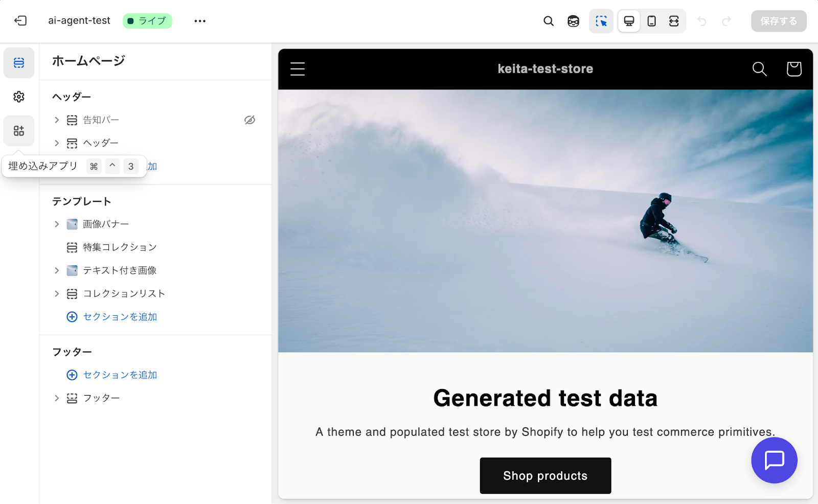Expand the テキスト付き画像 section chevron
818x504 pixels.
tap(57, 270)
